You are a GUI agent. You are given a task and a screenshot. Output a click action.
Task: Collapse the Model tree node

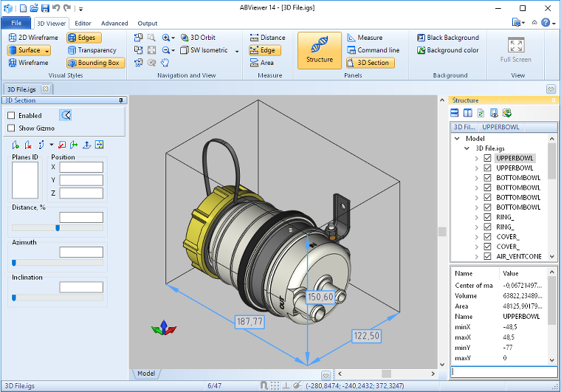[x=457, y=138]
